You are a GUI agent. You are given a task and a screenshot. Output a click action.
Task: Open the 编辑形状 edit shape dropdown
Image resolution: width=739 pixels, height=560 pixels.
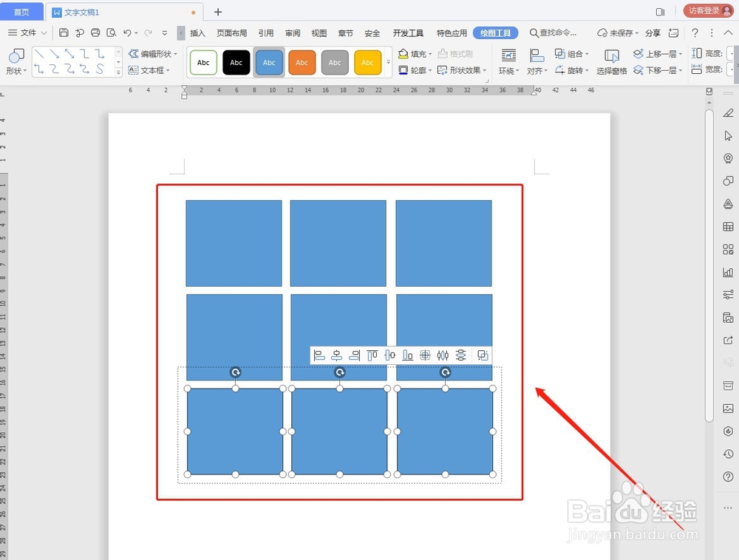(x=153, y=54)
